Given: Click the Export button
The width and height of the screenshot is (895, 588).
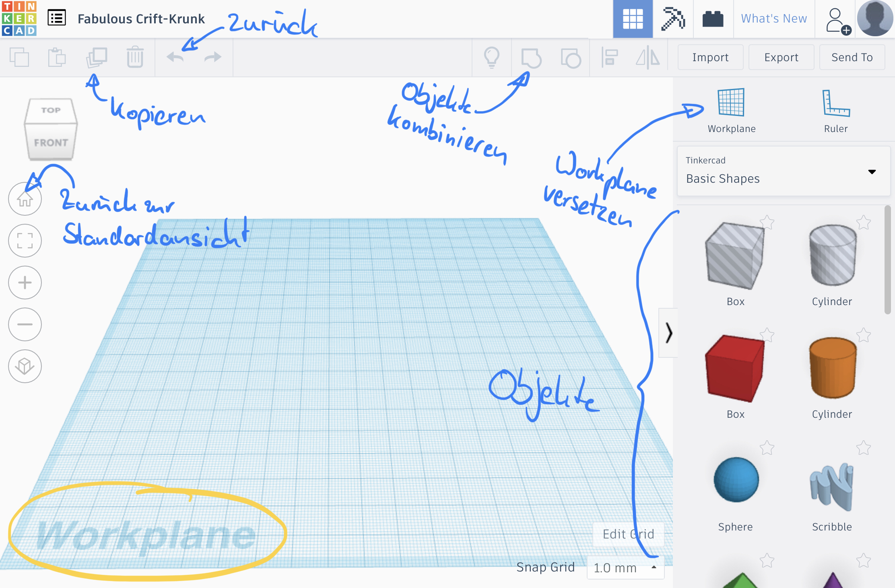Looking at the screenshot, I should pos(781,58).
